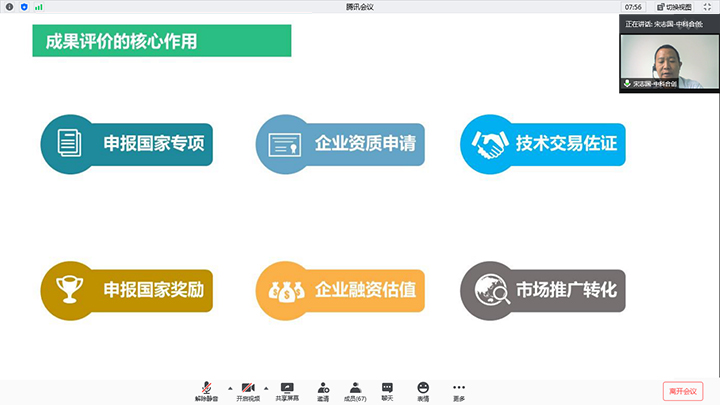Click the blue security shield icon
720x405 pixels.
point(24,6)
